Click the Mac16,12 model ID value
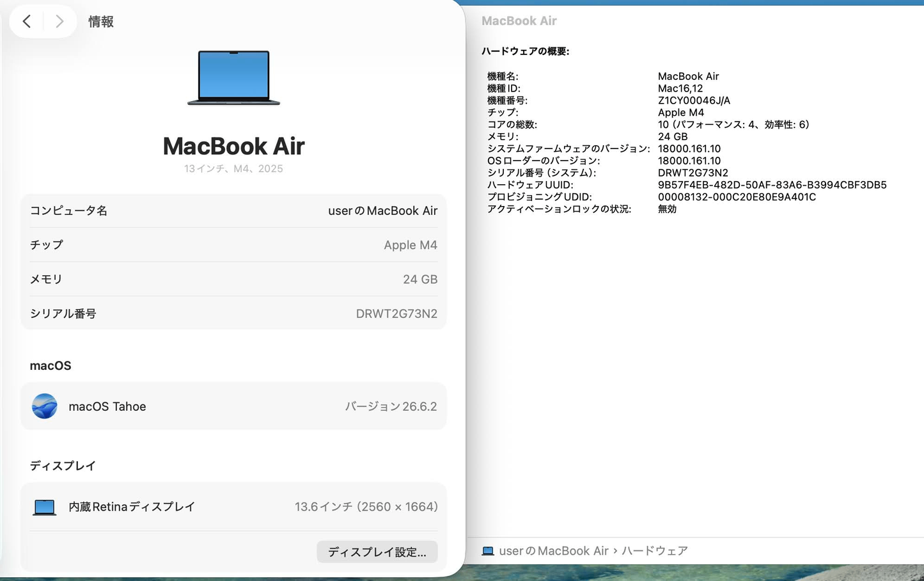Viewport: 924px width, 581px height. [680, 88]
